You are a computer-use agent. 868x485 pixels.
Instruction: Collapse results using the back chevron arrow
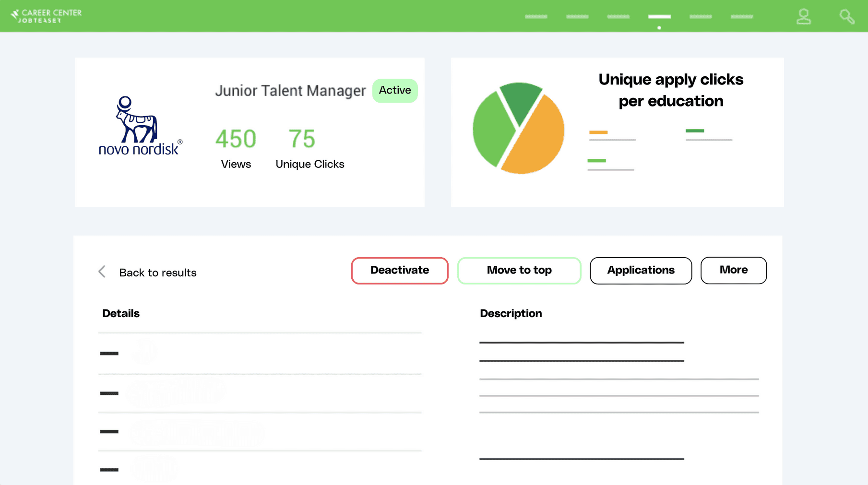click(x=102, y=272)
